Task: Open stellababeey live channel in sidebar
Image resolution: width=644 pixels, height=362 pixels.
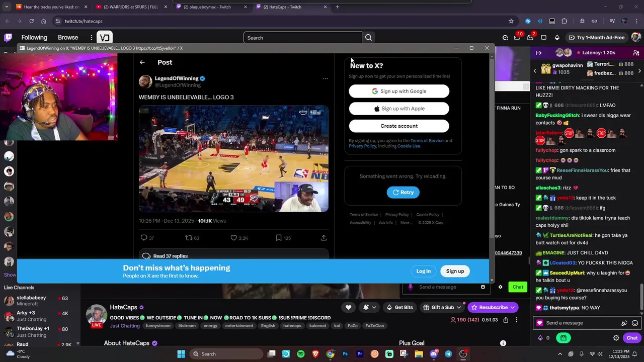Action: pyautogui.click(x=40, y=301)
